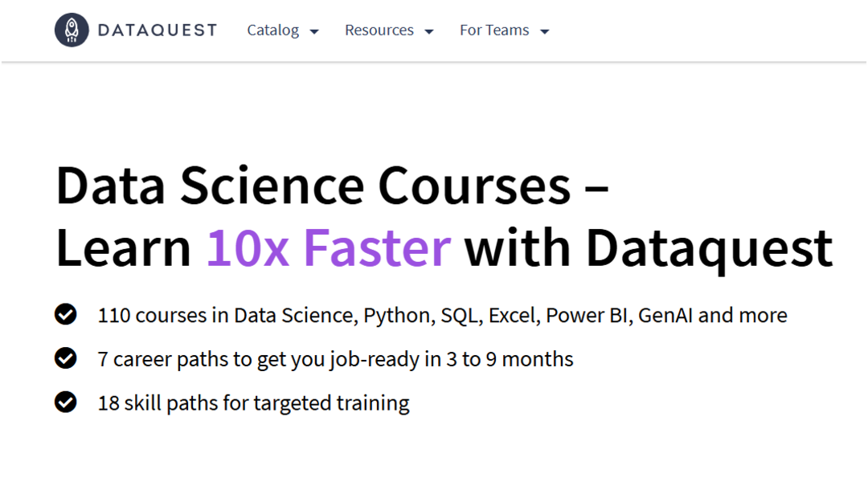Click the word "Python" in the first bullet
This screenshot has height=482, width=868.
click(398, 315)
